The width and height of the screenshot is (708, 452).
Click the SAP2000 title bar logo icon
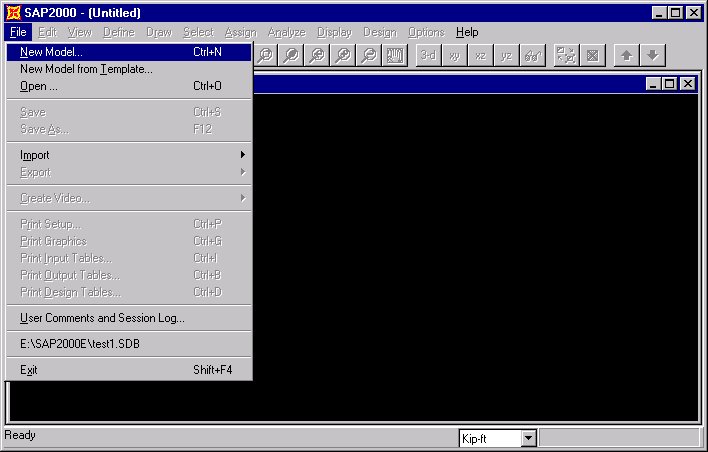pyautogui.click(x=13, y=13)
